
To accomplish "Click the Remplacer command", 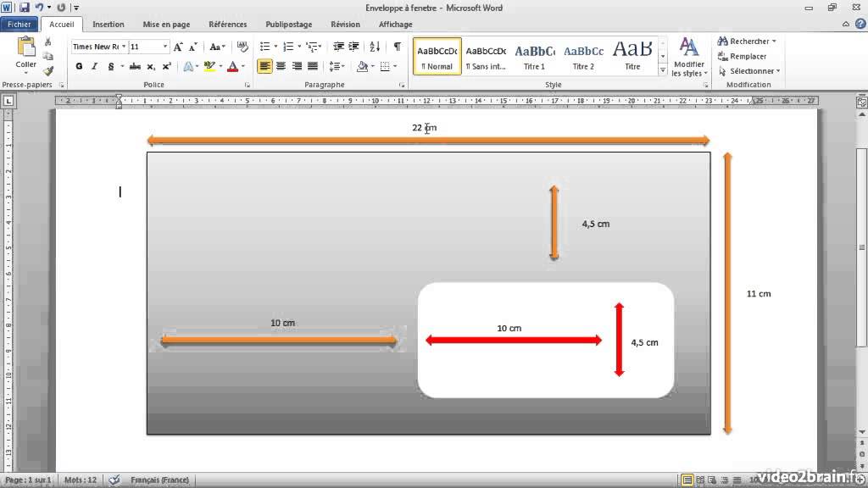I will 748,56.
